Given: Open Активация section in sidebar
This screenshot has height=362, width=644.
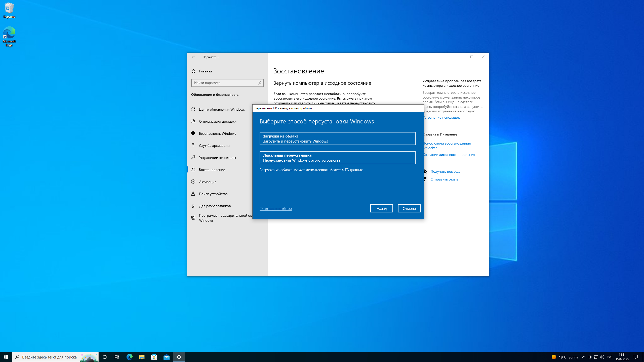Looking at the screenshot, I should [207, 182].
